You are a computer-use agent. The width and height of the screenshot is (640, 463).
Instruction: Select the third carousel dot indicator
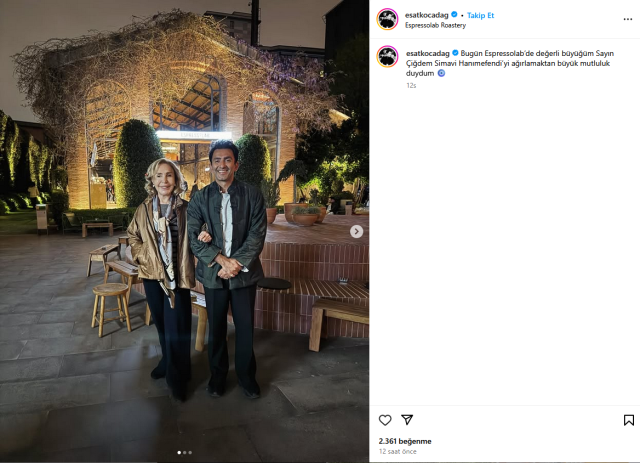coord(190,452)
